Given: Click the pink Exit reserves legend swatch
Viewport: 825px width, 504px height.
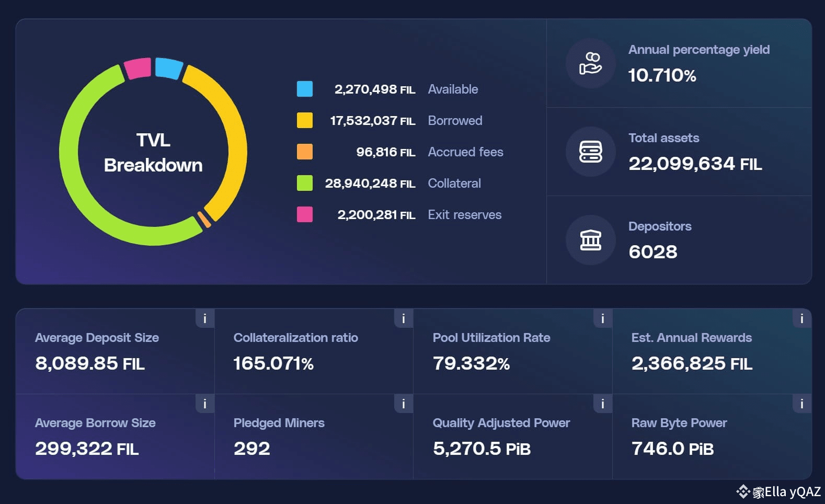Looking at the screenshot, I should click(305, 214).
